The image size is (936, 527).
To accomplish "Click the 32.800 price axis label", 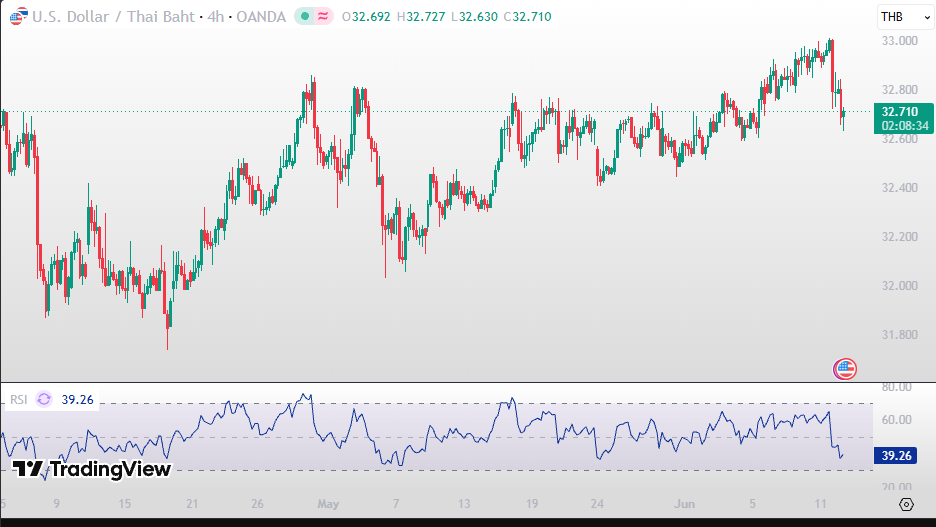I will pyautogui.click(x=900, y=90).
